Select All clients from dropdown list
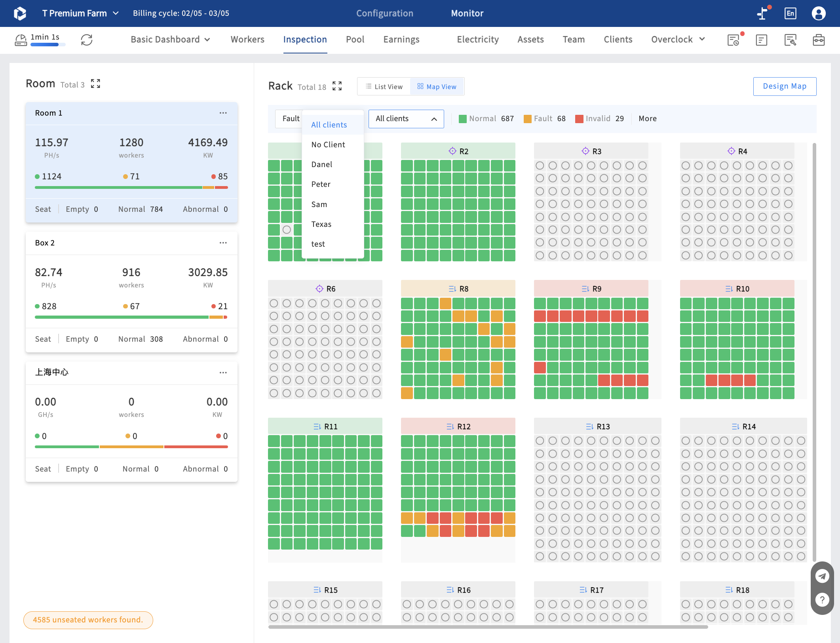Image resolution: width=840 pixels, height=643 pixels. pos(333,125)
